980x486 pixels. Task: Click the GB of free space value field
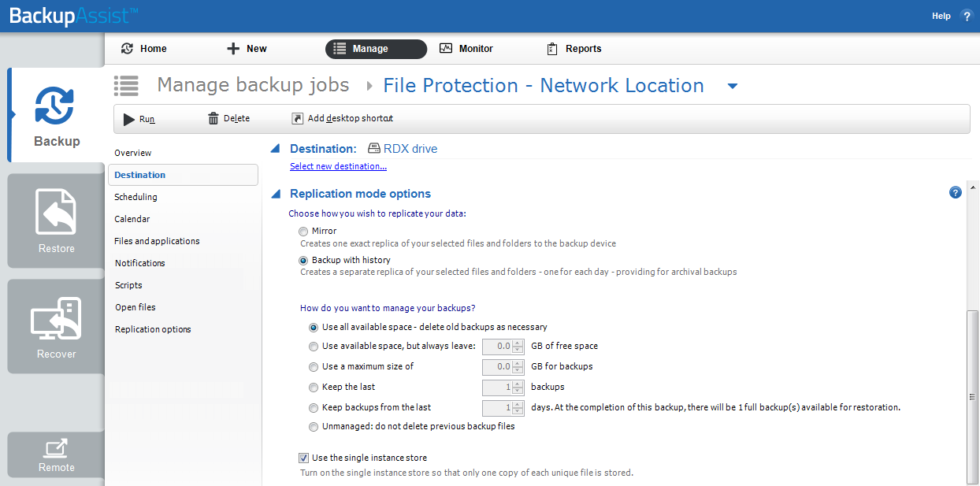pos(497,346)
